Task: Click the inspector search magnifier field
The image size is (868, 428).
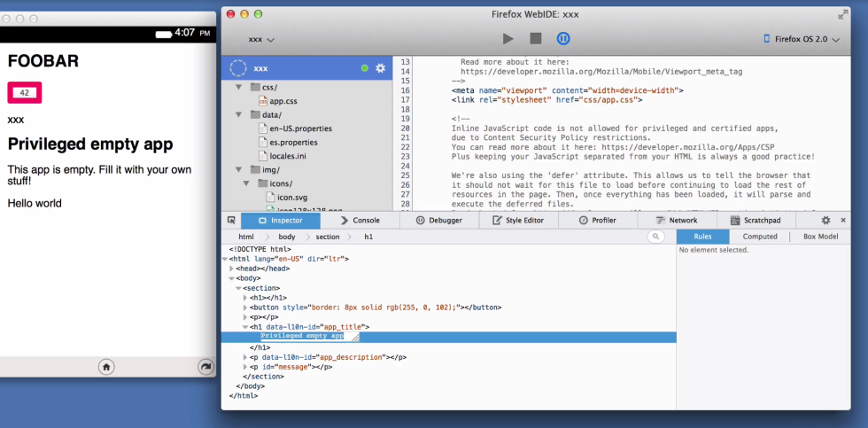Action: 656,237
